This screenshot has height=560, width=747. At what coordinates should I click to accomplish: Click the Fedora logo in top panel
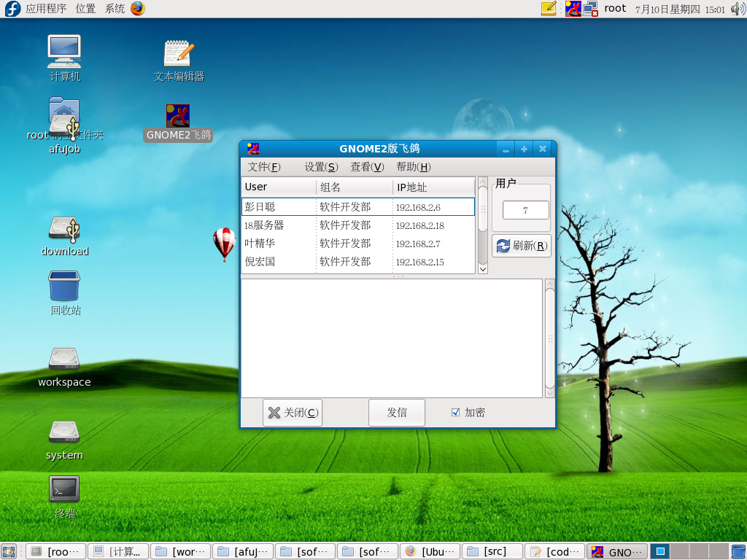coord(12,9)
